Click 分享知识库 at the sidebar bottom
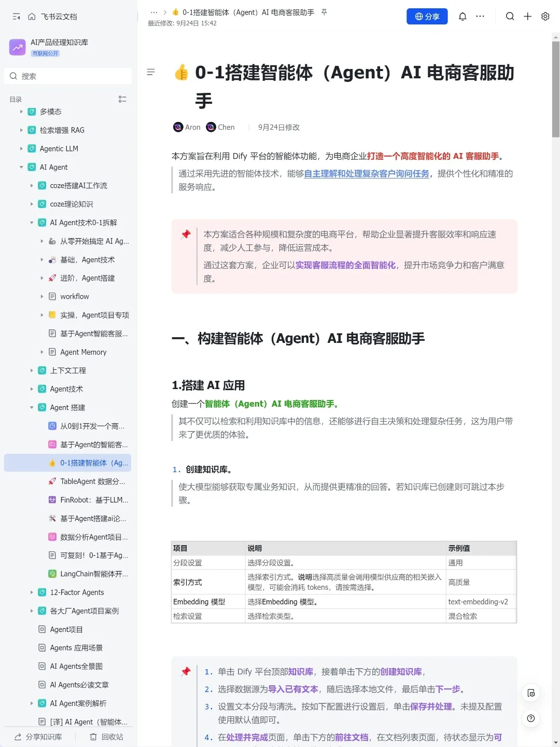560x747 pixels. 38,737
